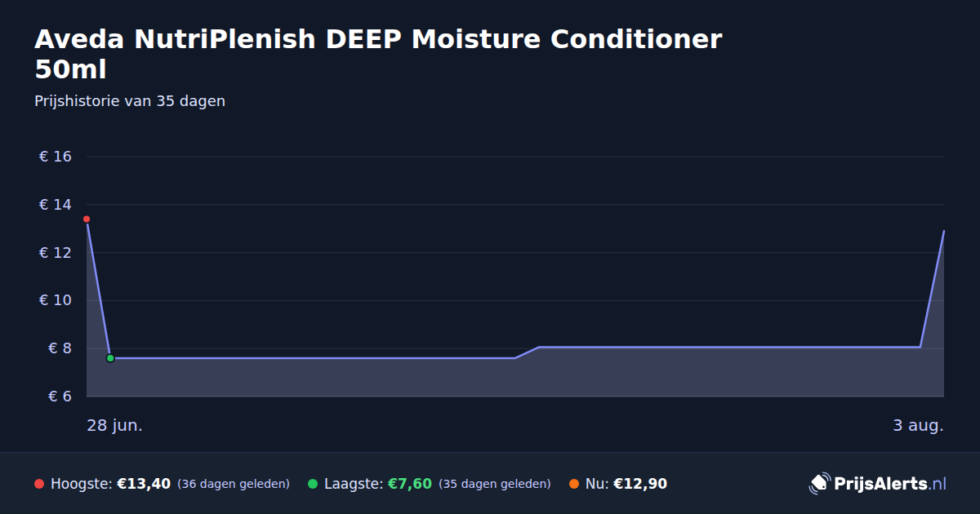Click the red Hoogste legend dot
Screen dimensions: 980x514
[x=39, y=484]
